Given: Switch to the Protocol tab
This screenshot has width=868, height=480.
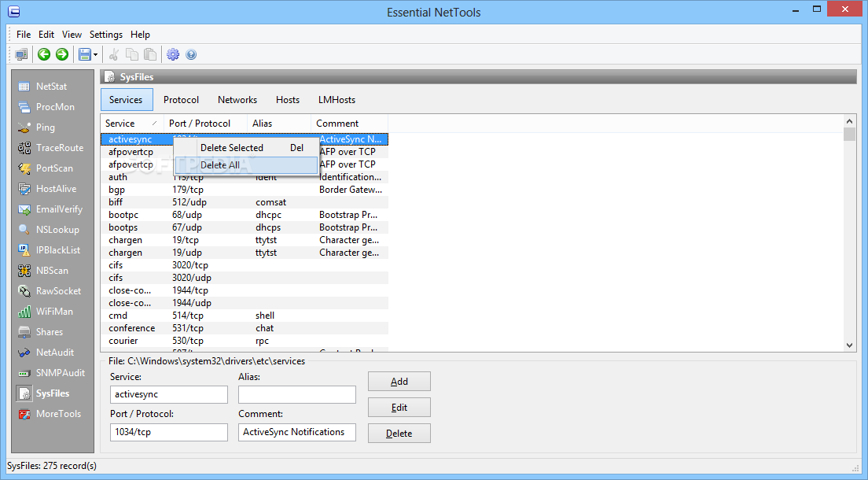Looking at the screenshot, I should 181,100.
